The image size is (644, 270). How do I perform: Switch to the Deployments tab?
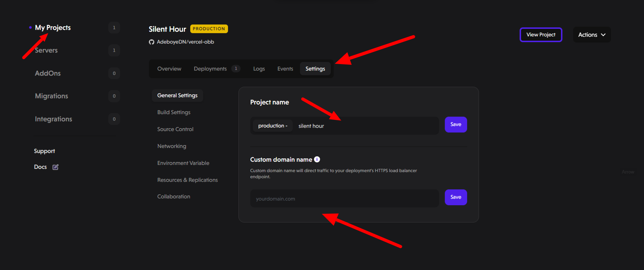(210, 69)
